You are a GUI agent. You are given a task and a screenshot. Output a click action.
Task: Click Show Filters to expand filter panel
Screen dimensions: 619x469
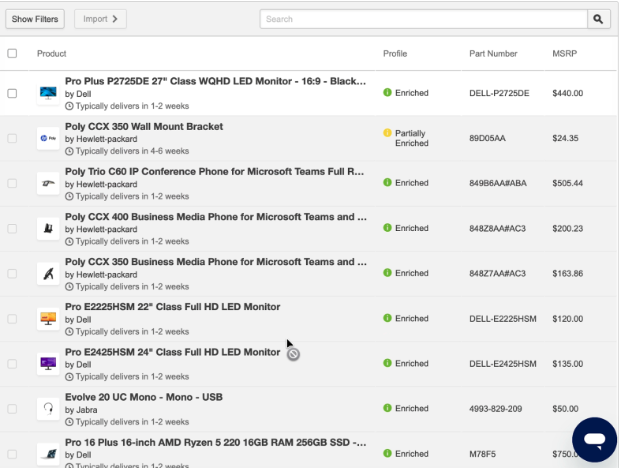pyautogui.click(x=36, y=19)
